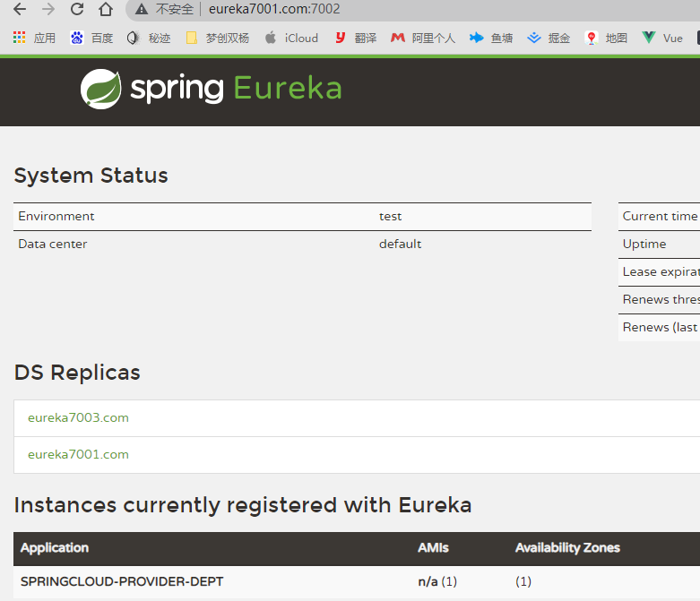700x601 pixels.
Task: Click the Renews (last min) row label
Action: tap(661, 327)
